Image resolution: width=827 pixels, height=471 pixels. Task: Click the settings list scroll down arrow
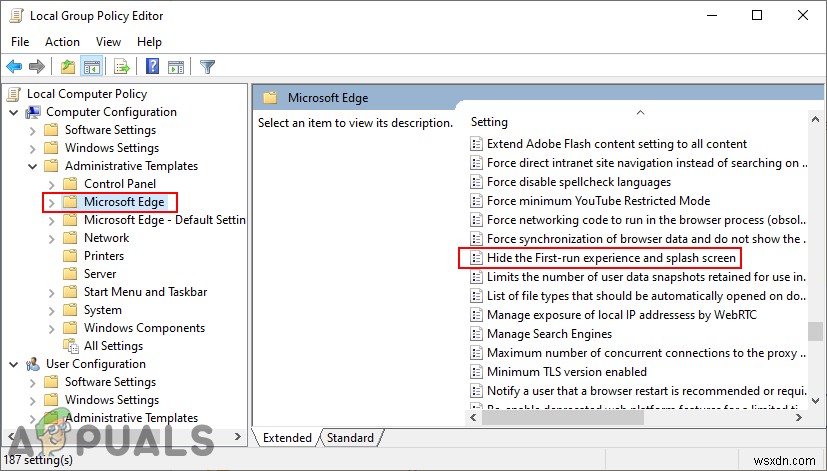tap(815, 401)
